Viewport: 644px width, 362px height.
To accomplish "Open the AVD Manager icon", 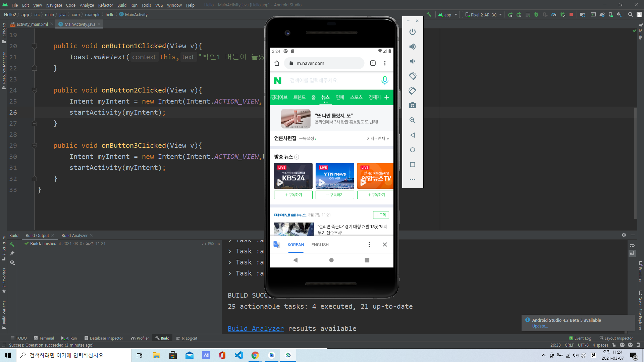I will [x=611, y=15].
